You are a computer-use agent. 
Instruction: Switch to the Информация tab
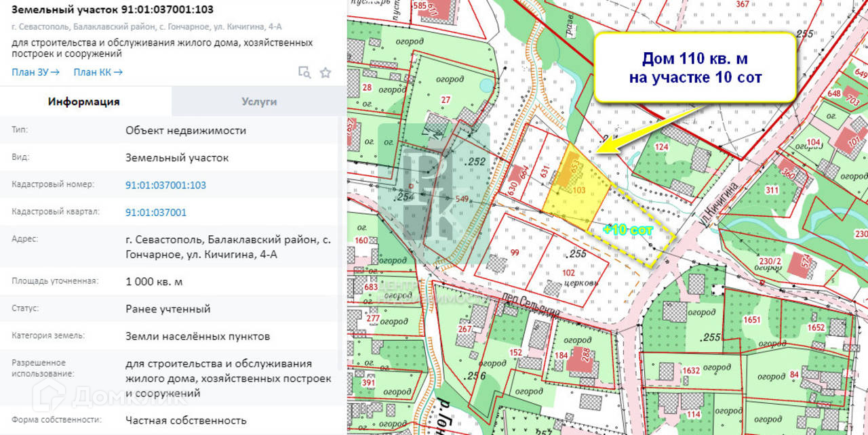[84, 102]
